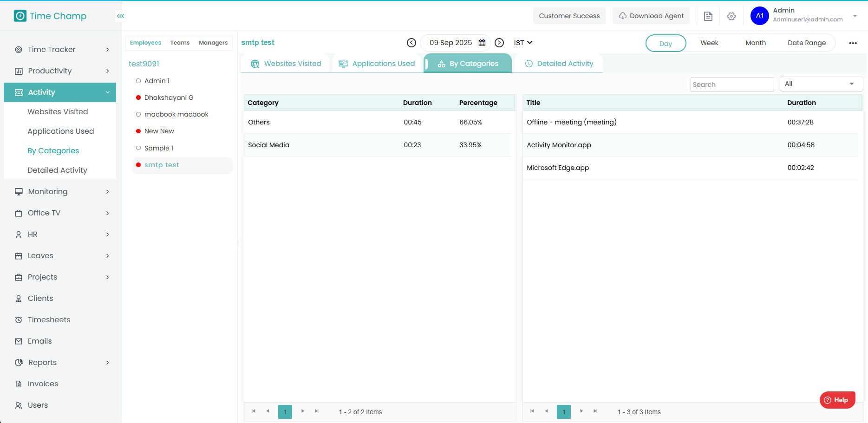
Task: Open the calendar date picker icon
Action: [482, 43]
